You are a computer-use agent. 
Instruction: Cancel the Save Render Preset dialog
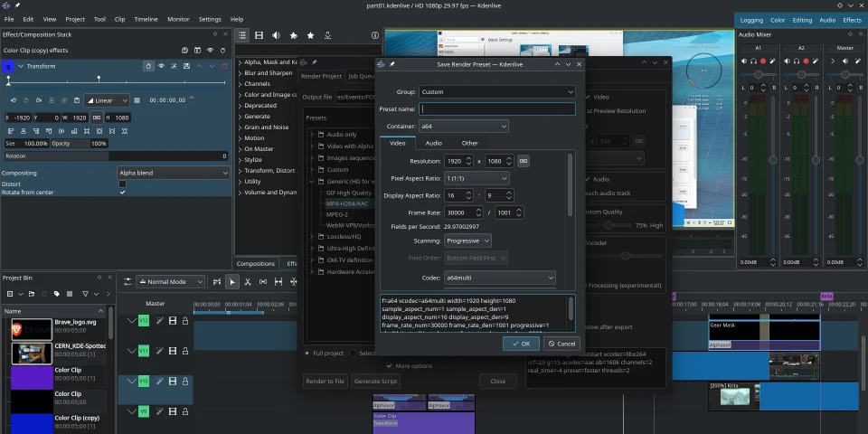coord(561,344)
